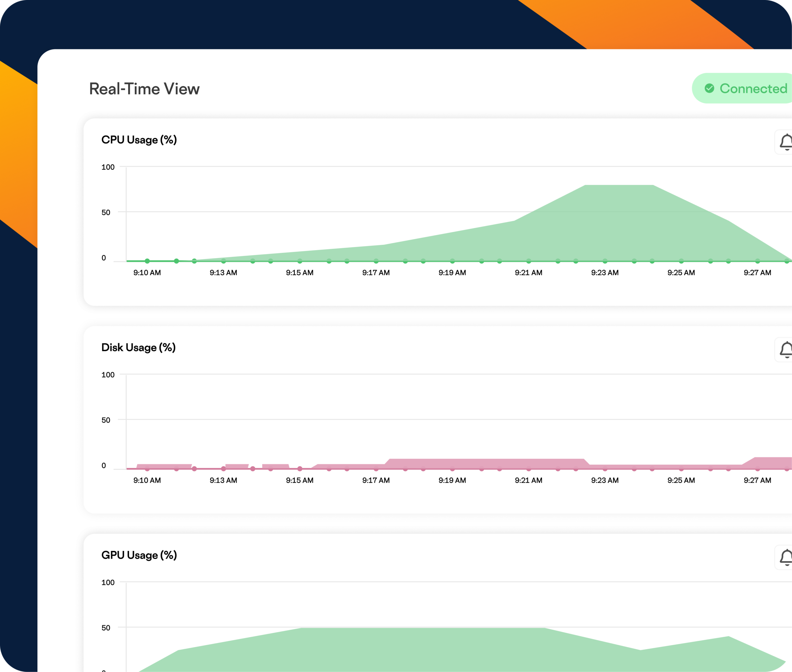Click CPU chart data point above 9:17 AM

376,261
